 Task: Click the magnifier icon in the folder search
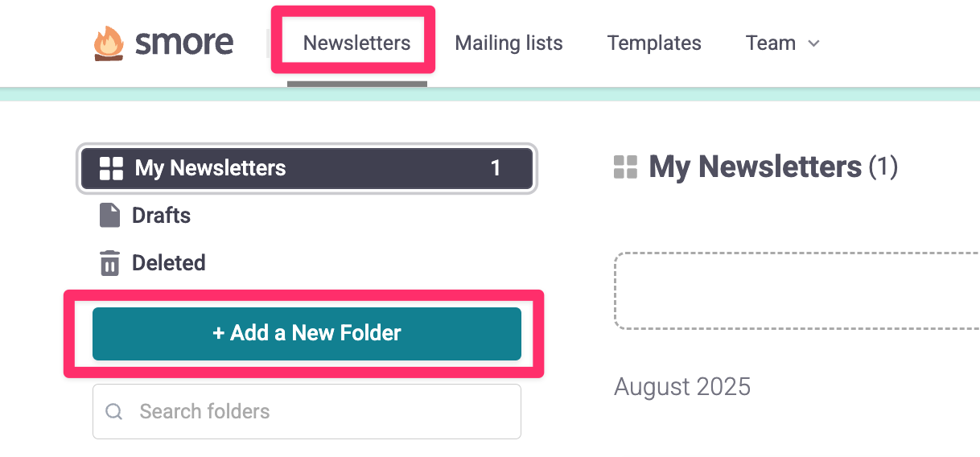(x=114, y=412)
